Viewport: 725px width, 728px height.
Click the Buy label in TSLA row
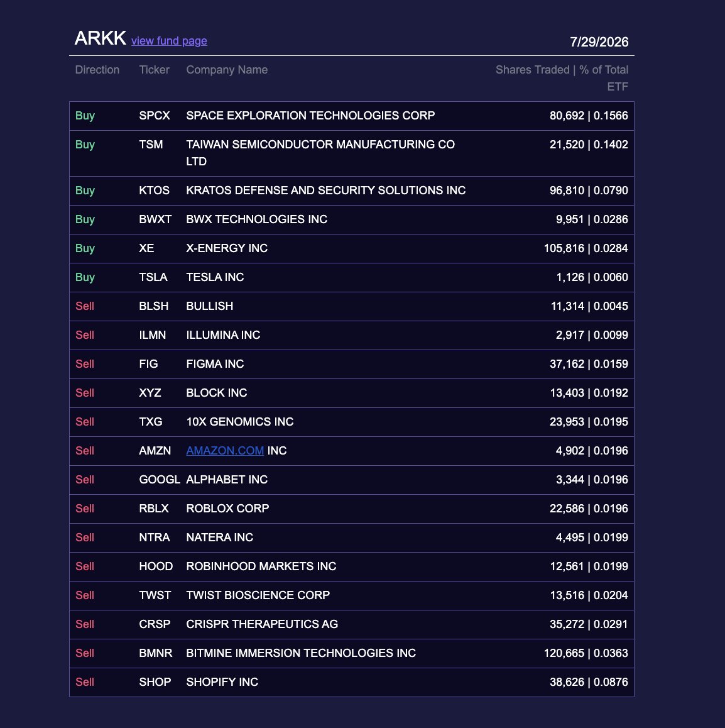85,277
